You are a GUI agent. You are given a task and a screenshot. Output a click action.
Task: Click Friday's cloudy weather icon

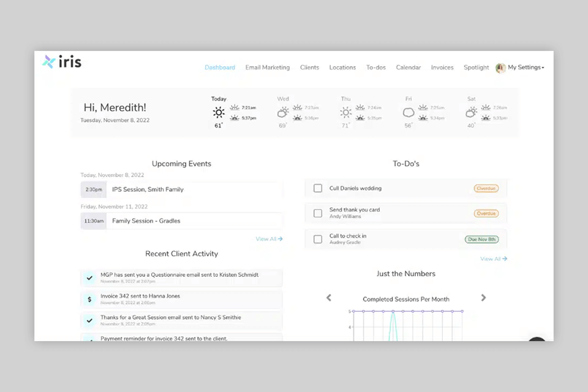(409, 112)
